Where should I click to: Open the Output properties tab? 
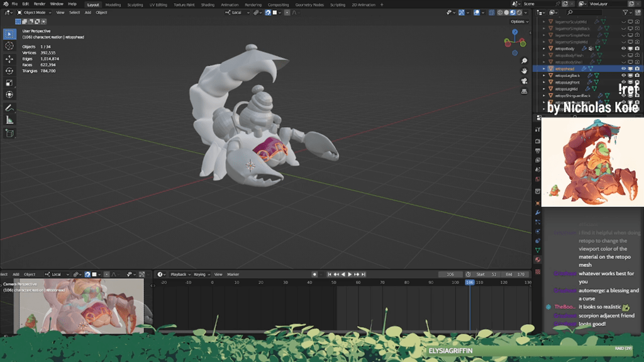click(538, 151)
